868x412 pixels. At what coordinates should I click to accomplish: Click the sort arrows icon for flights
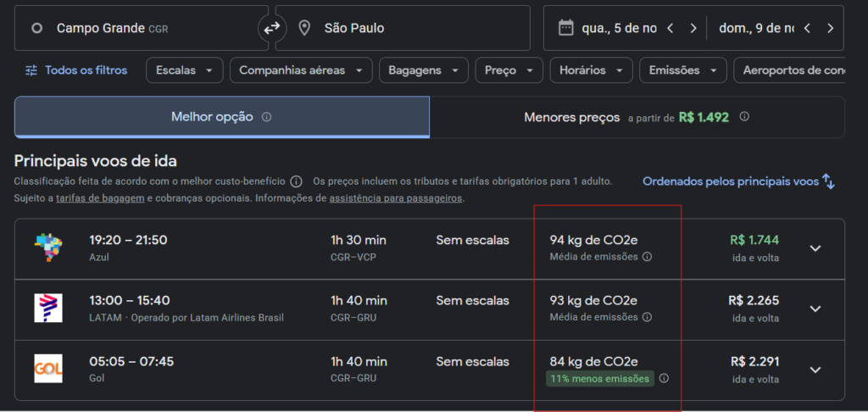[829, 181]
